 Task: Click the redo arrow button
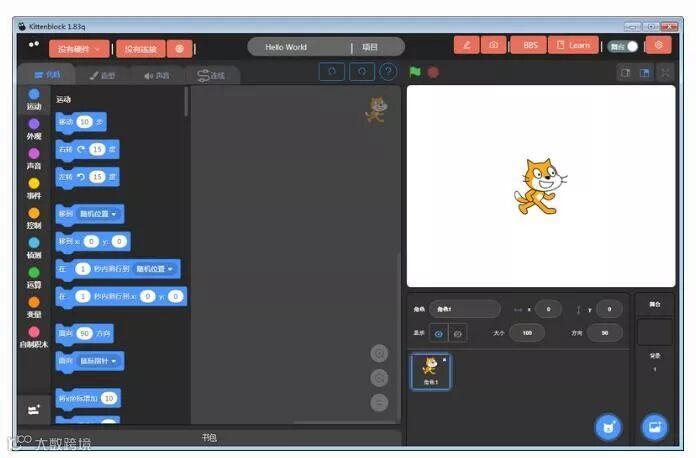[x=362, y=71]
